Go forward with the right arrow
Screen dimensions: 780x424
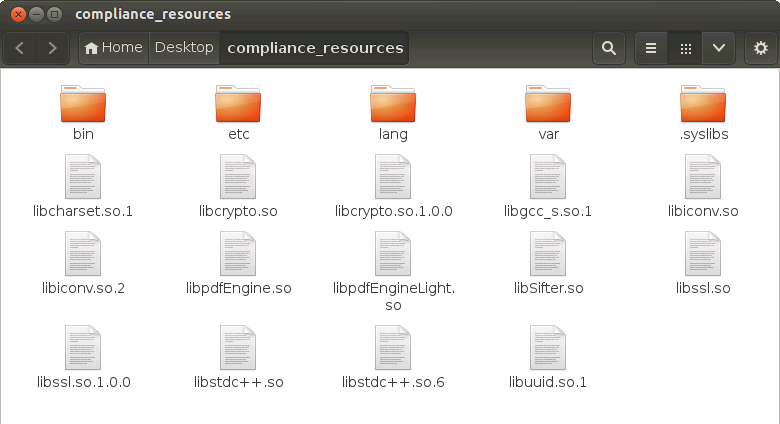[x=52, y=48]
